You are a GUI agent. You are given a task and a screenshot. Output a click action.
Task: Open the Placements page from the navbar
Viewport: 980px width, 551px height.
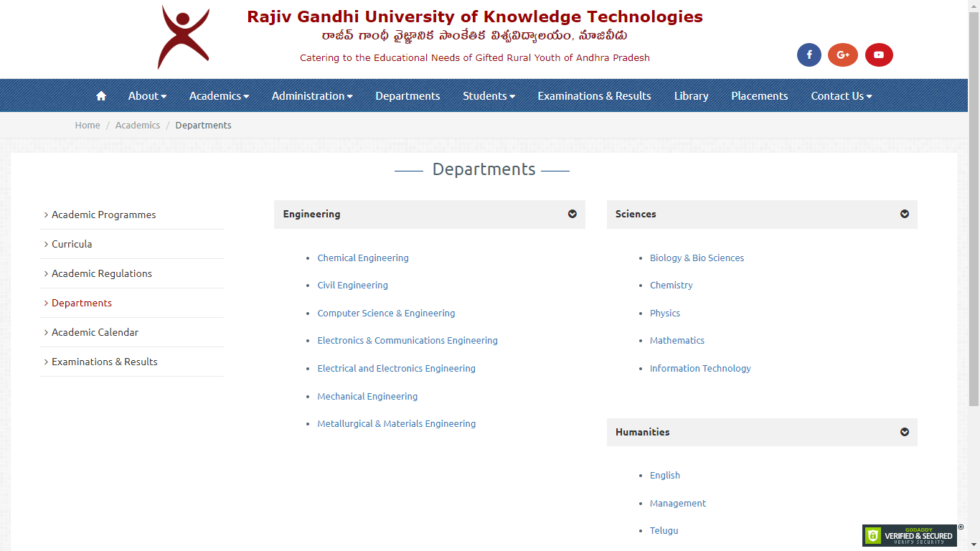[759, 95]
